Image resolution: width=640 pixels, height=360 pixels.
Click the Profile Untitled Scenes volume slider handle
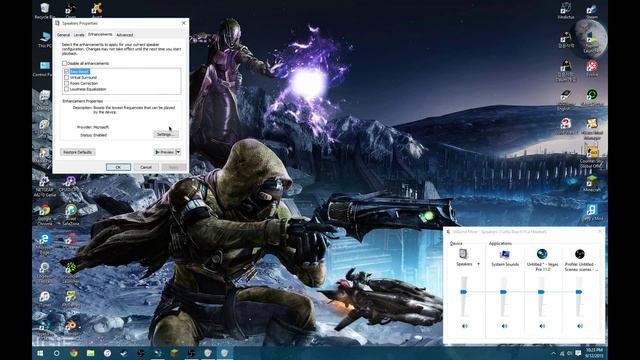click(x=579, y=291)
